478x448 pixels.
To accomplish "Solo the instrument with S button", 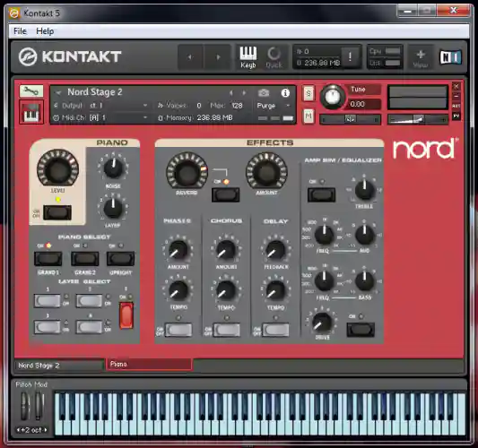I will click(x=309, y=93).
